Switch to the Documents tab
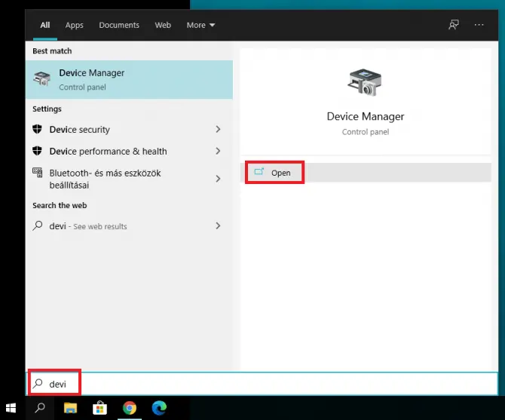 pyautogui.click(x=119, y=25)
